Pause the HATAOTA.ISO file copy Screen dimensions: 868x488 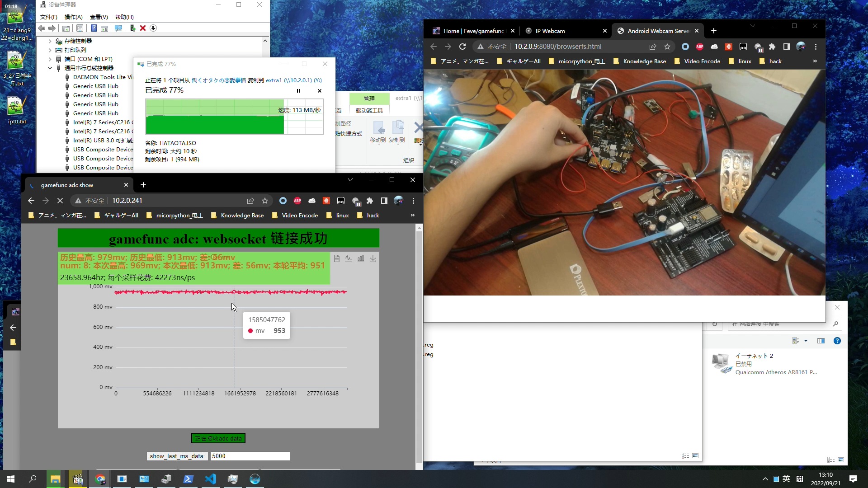(x=298, y=91)
